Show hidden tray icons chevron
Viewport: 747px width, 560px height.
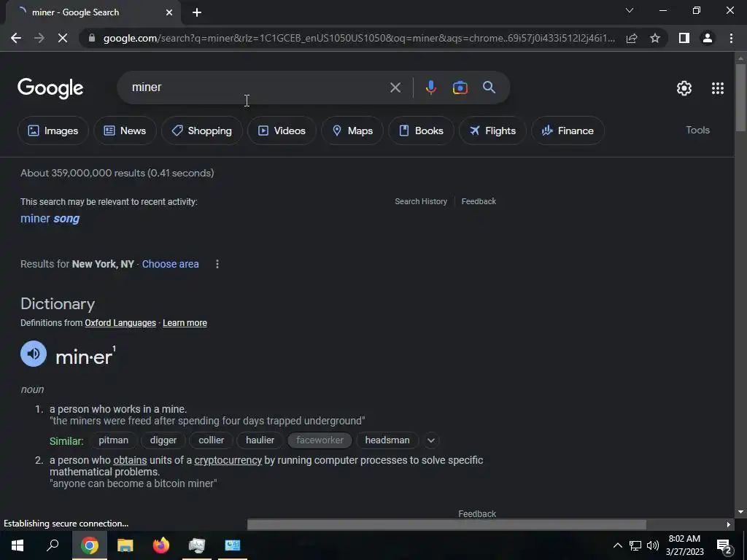click(617, 545)
